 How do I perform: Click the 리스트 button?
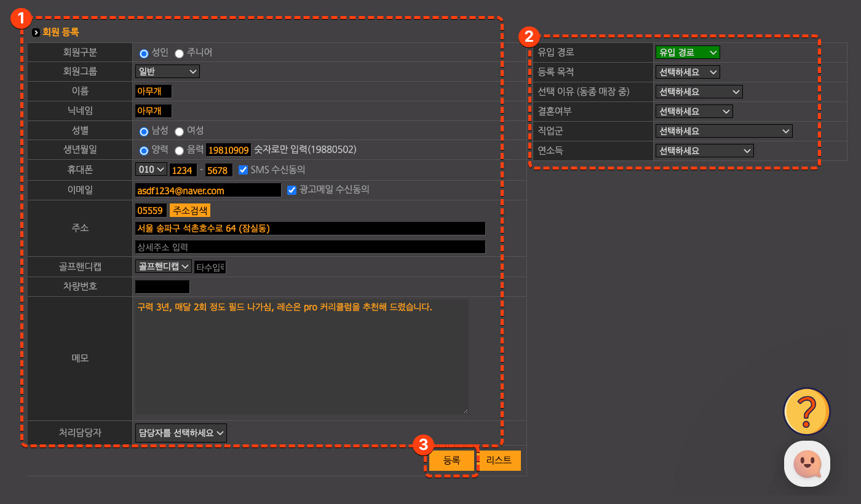click(x=499, y=460)
